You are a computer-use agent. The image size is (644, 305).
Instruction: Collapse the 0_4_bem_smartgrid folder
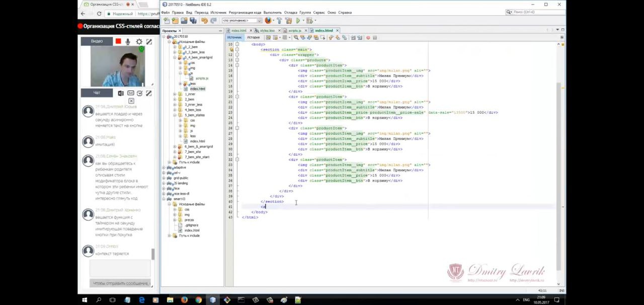(x=175, y=57)
